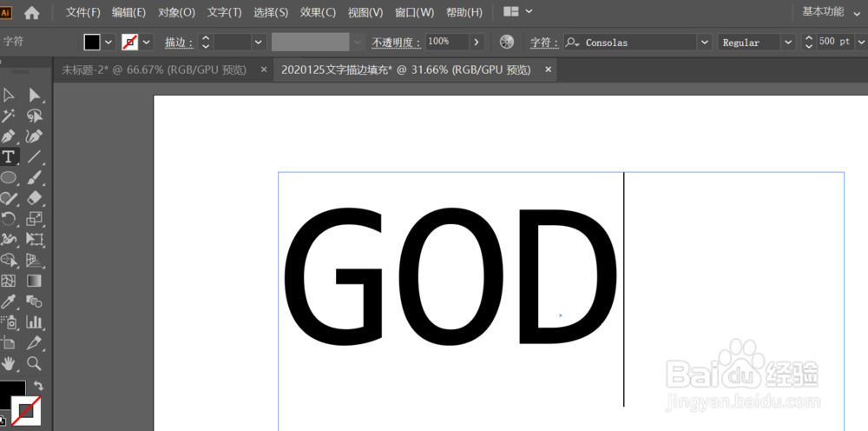The width and height of the screenshot is (868, 431).
Task: Select the Lasso tool
Action: pos(35,116)
